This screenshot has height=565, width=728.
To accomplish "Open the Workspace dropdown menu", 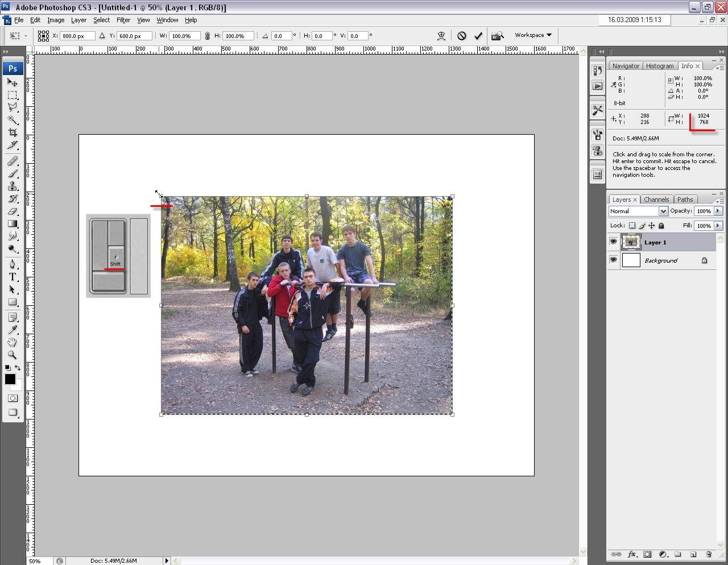I will [533, 35].
